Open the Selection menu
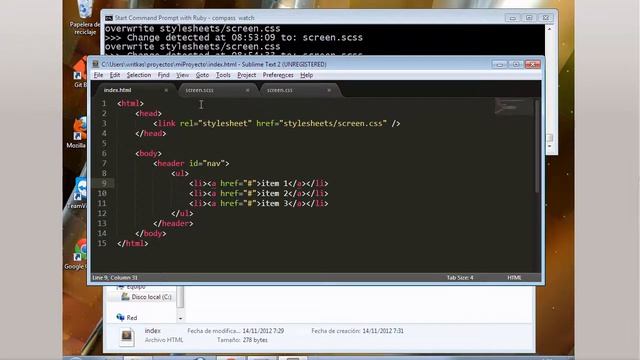 click(x=139, y=75)
